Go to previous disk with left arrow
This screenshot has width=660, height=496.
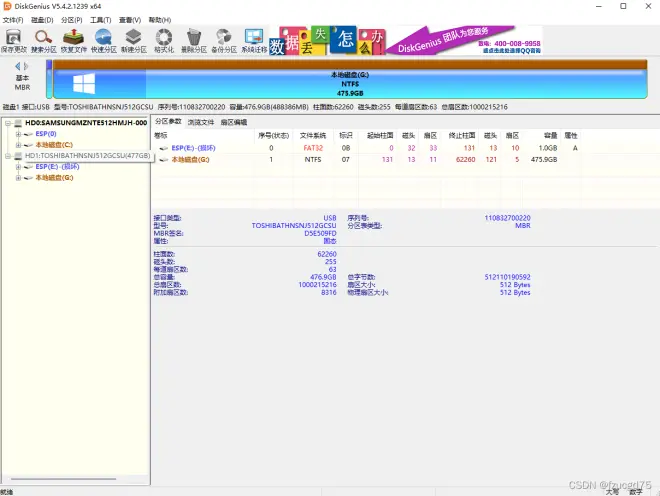[18, 66]
